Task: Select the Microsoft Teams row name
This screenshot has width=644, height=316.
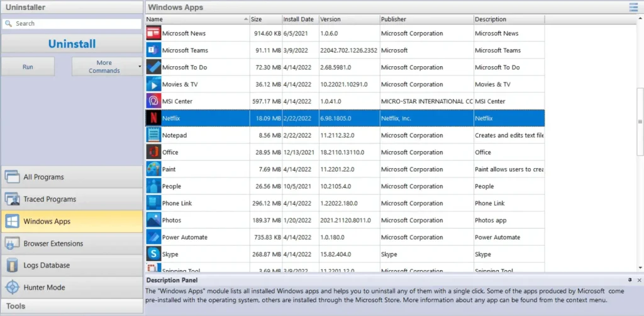Action: click(x=186, y=50)
